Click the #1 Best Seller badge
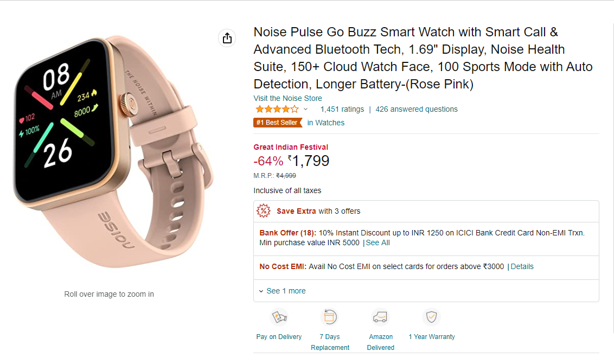614x364 pixels. pyautogui.click(x=278, y=123)
